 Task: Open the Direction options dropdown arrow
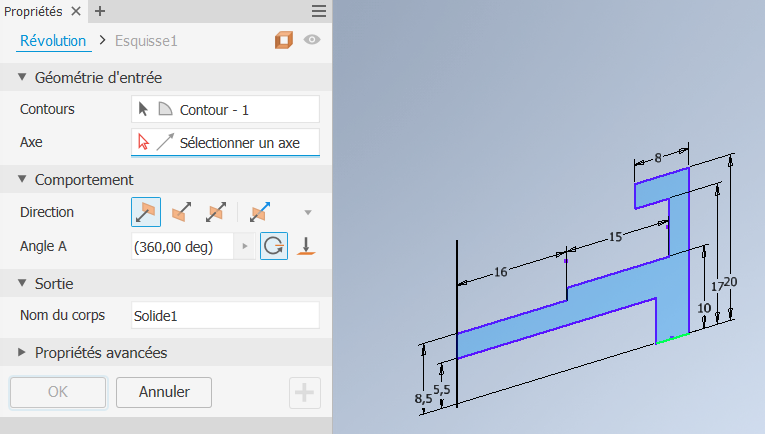(x=308, y=212)
